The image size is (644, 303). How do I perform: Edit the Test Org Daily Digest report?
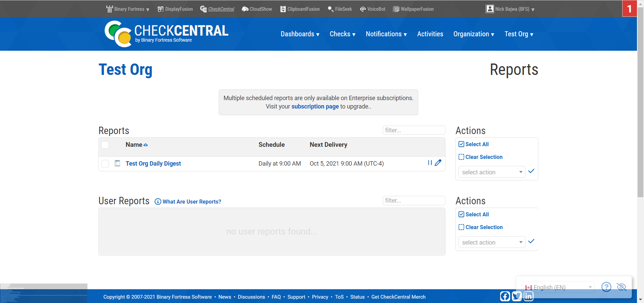pyautogui.click(x=438, y=163)
